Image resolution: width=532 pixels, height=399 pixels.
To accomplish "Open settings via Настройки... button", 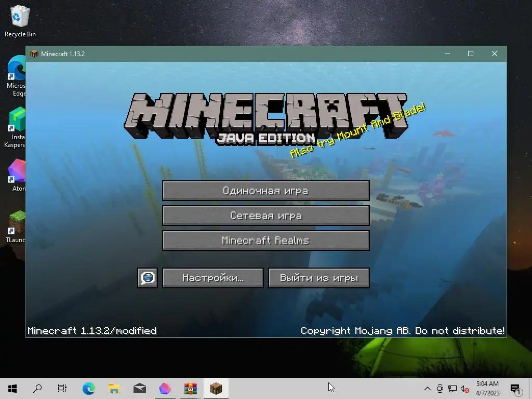I will [x=212, y=278].
